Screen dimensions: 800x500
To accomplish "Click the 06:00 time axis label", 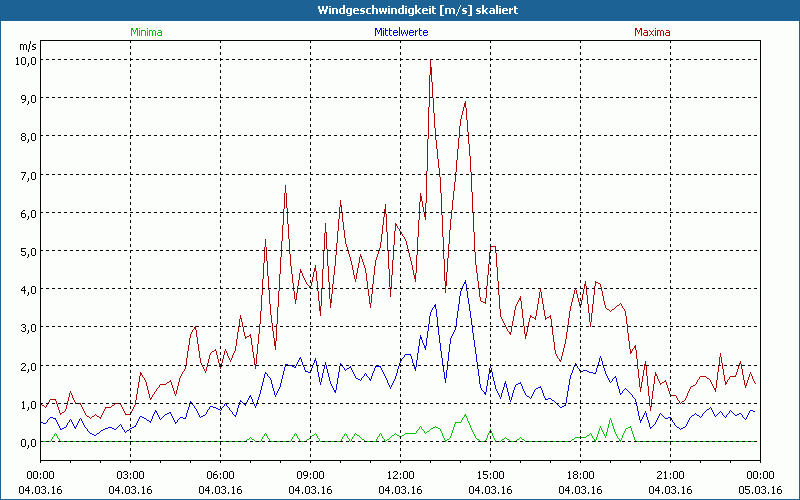I will [220, 476].
